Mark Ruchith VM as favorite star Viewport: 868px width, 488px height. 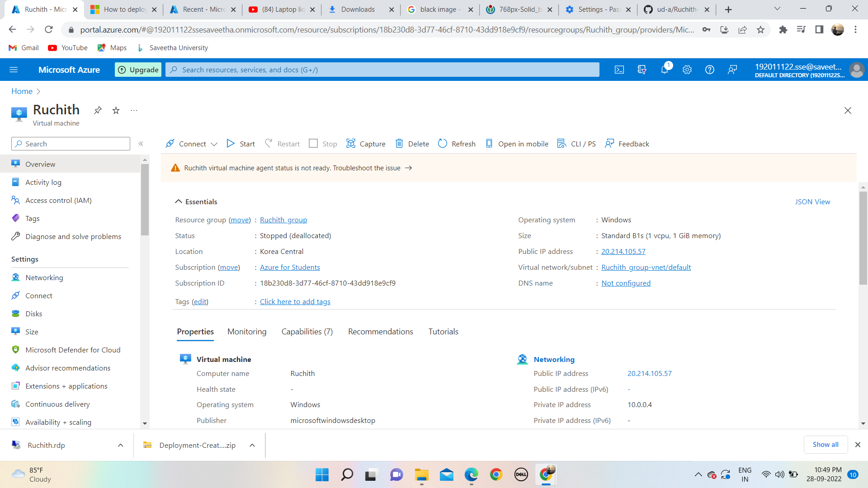(x=116, y=110)
